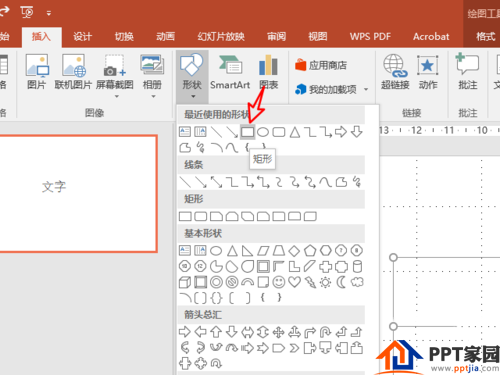Choose the cube shape in basic shapes
This screenshot has width=500, height=375.
tap(185, 282)
